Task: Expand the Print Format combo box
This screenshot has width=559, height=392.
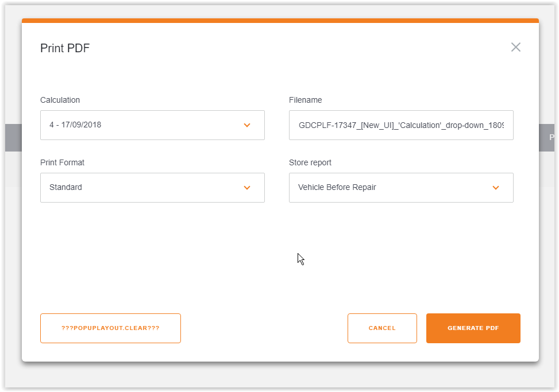Action: coord(152,188)
